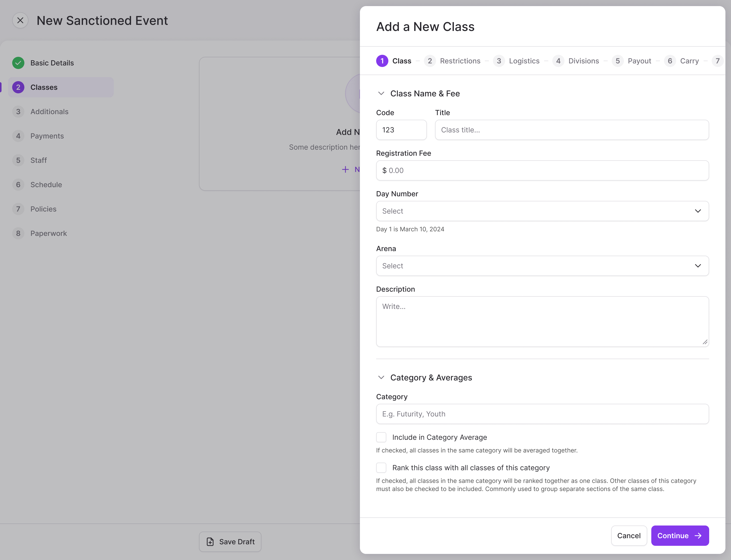The height and width of the screenshot is (560, 731).
Task: Collapse the Class Name & Fee section
Action: pos(381,93)
